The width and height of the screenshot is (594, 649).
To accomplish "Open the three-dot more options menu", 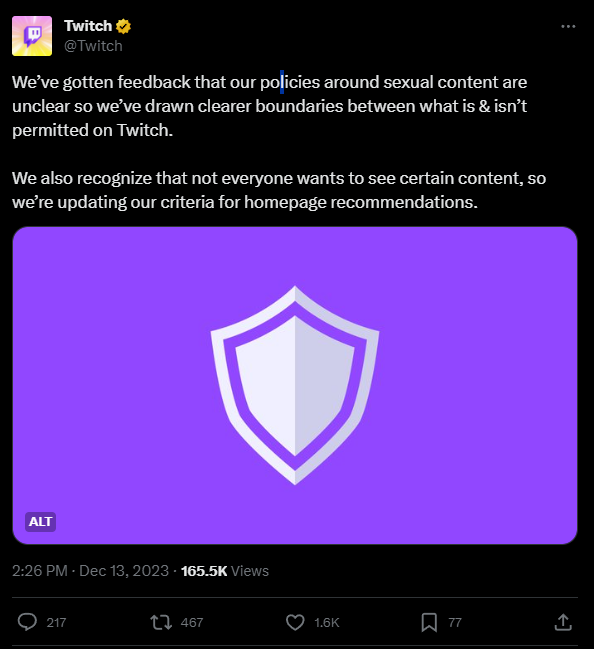I will (x=568, y=26).
